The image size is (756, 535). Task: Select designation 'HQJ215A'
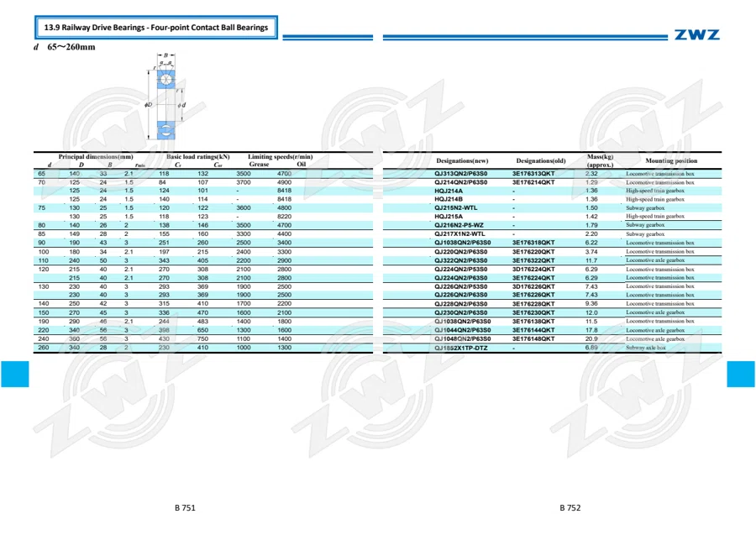[x=449, y=217]
